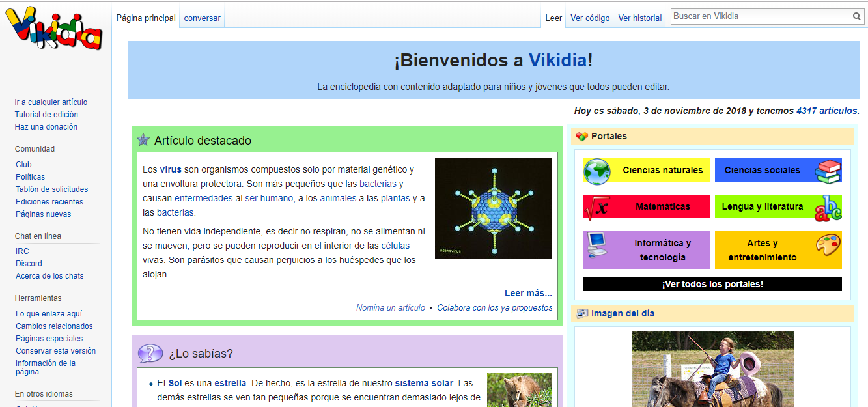Switch to the Ver código tab
The width and height of the screenshot is (868, 407).
point(590,18)
